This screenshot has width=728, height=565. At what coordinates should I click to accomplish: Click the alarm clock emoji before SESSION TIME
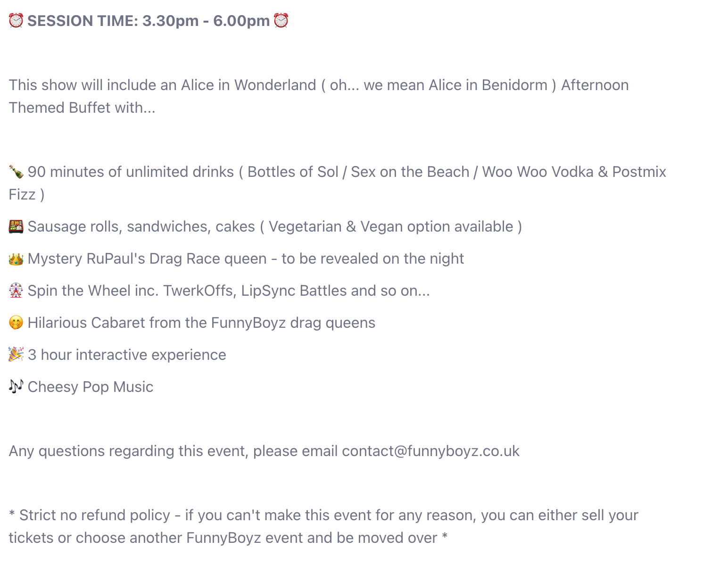[16, 21]
